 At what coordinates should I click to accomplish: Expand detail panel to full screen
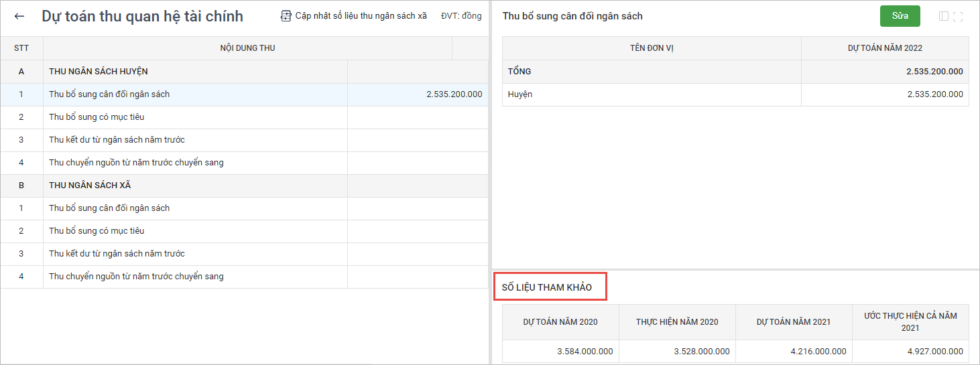[x=957, y=17]
